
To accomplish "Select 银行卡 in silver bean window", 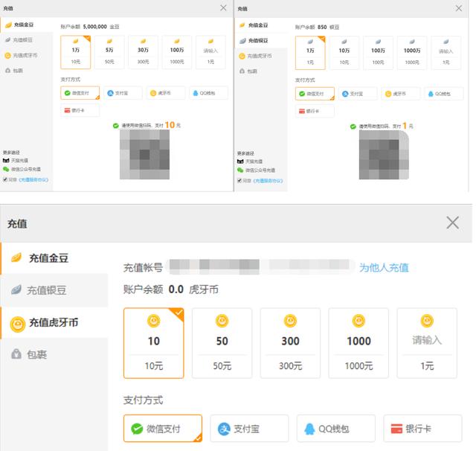I will tap(315, 111).
